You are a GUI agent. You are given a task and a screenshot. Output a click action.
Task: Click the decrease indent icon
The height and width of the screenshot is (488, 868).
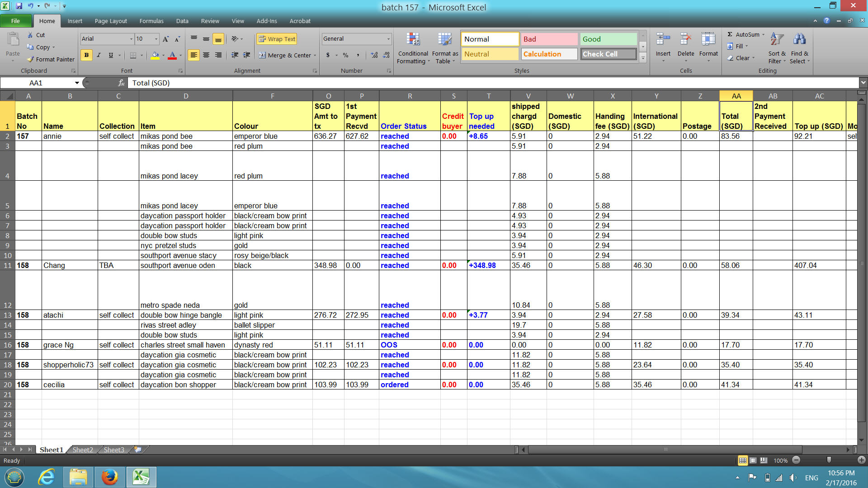235,55
